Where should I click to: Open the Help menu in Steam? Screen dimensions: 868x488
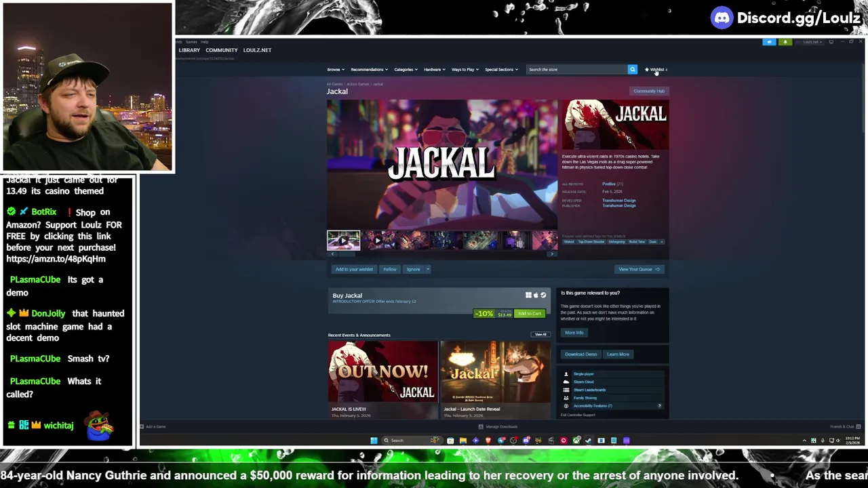point(205,42)
